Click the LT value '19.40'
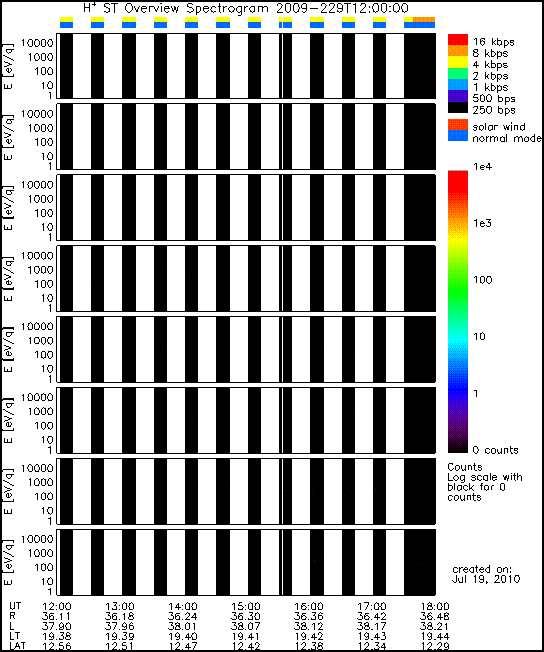Image resolution: width=544 pixels, height=652 pixels. (183, 637)
